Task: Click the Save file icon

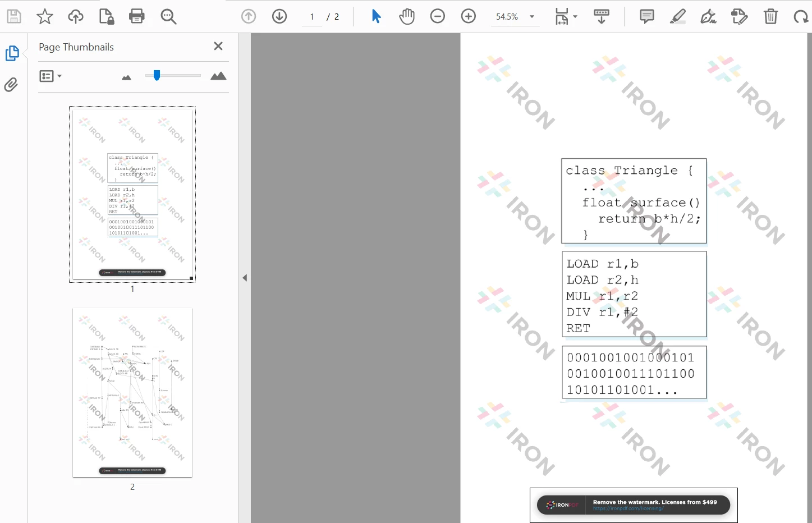Action: point(14,16)
